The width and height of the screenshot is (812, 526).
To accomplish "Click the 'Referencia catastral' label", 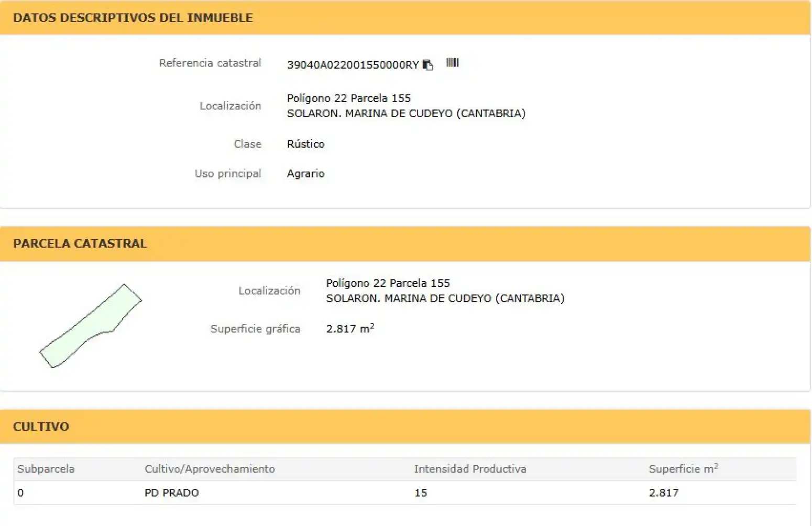I will point(210,63).
